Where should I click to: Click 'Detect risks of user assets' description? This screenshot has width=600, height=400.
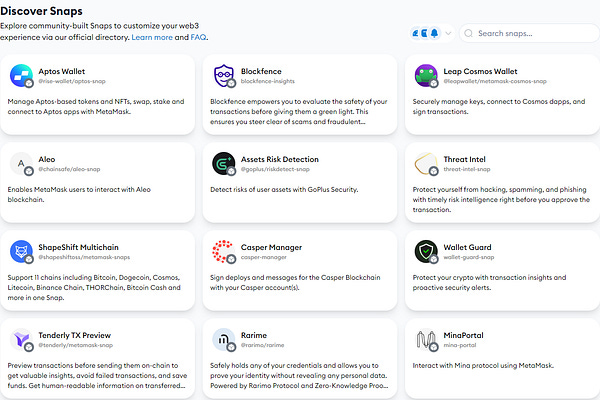point(284,189)
